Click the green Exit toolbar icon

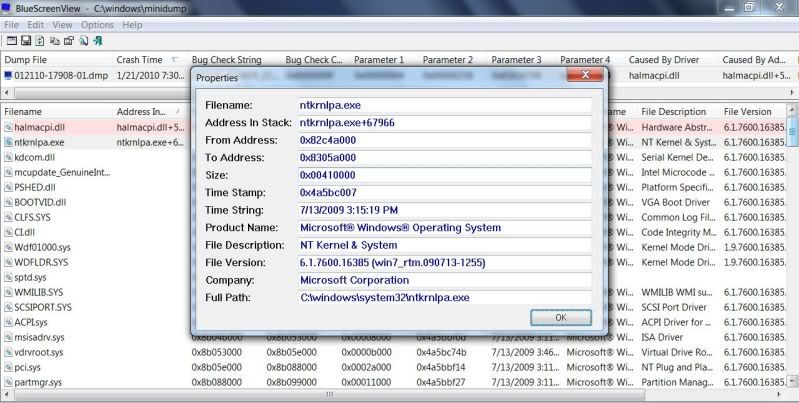[x=98, y=41]
